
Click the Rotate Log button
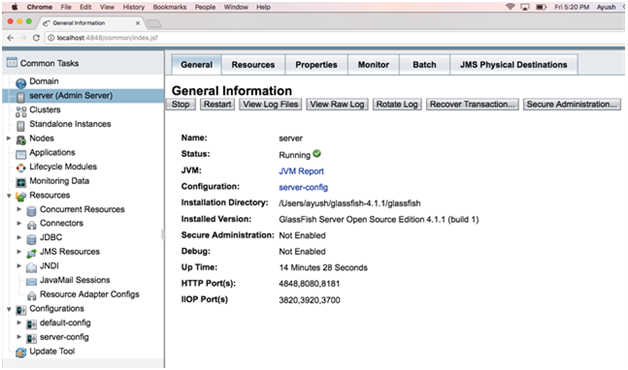click(397, 105)
